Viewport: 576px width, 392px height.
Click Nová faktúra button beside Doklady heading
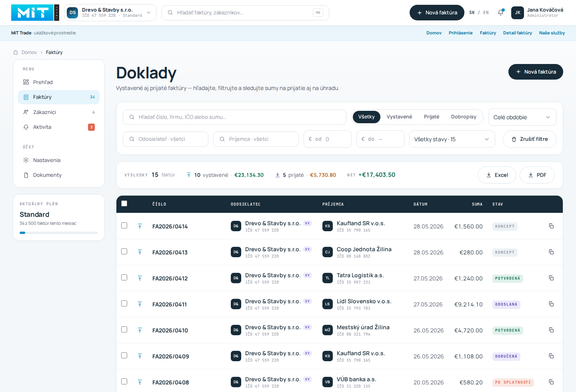coord(536,72)
